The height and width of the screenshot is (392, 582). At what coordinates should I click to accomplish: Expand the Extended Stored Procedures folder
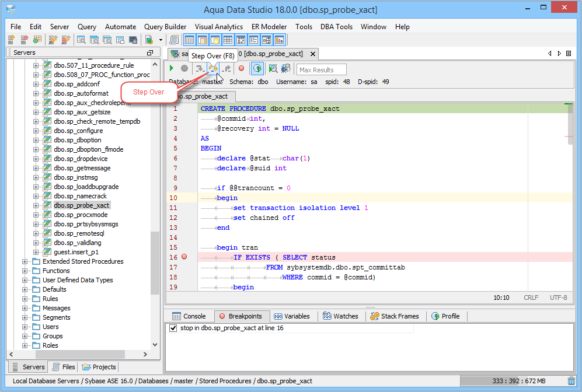pyautogui.click(x=25, y=261)
